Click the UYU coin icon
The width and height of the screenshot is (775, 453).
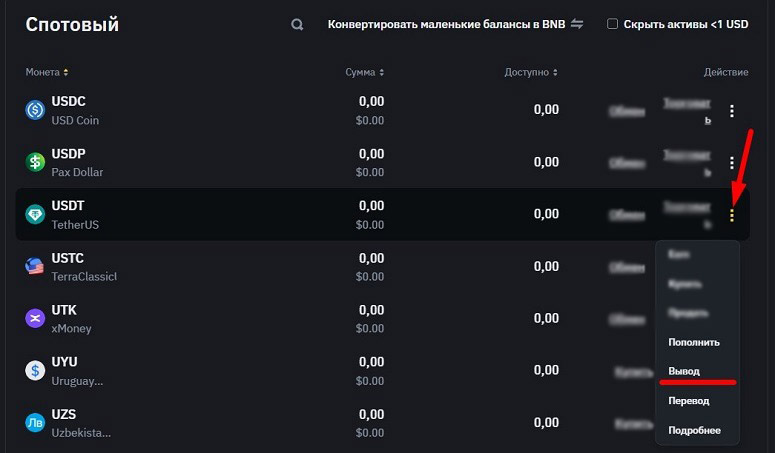pyautogui.click(x=35, y=370)
